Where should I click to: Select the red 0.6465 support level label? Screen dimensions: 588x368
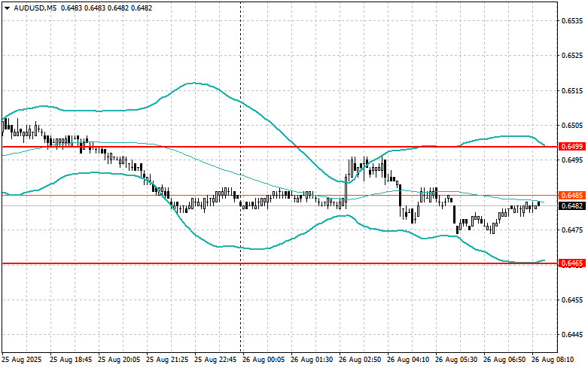[x=572, y=263]
